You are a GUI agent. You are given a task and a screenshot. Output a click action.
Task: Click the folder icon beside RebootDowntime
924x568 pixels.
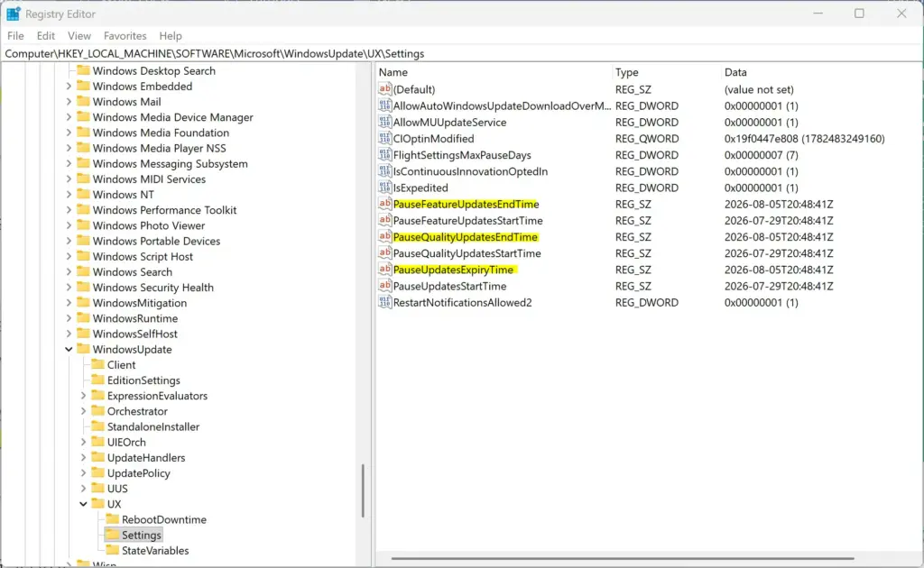(112, 519)
